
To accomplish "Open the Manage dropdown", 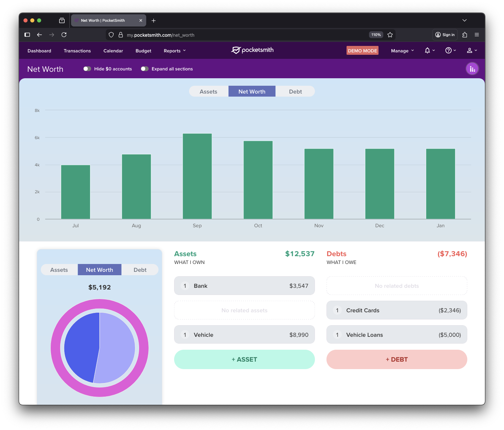I will (x=402, y=51).
